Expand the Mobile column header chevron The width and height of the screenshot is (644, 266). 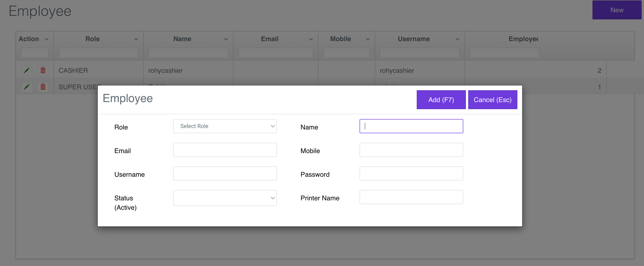point(368,39)
